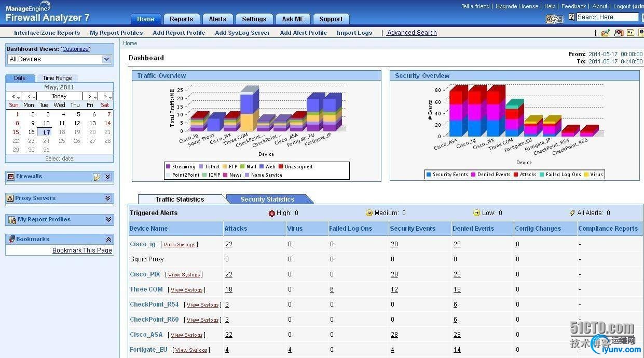Click the Streaming legend swatch

[x=168, y=167]
